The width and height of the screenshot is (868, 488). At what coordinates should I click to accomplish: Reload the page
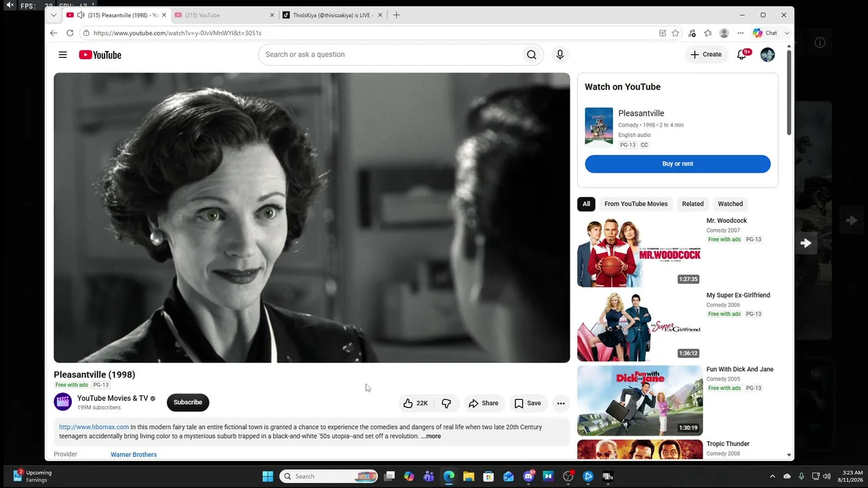click(x=70, y=33)
